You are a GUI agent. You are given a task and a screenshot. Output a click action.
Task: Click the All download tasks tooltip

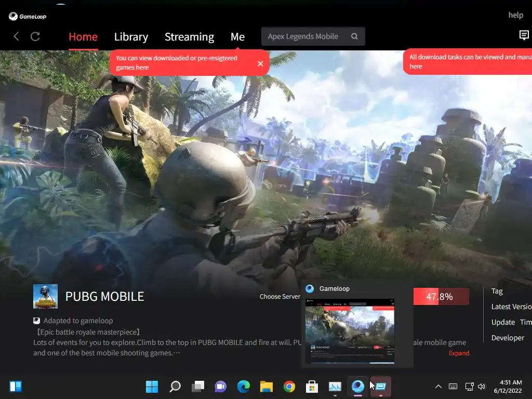coord(468,61)
